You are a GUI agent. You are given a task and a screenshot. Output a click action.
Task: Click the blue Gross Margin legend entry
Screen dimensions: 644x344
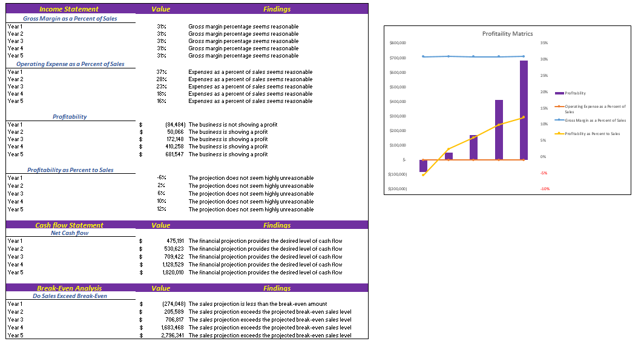pyautogui.click(x=595, y=121)
